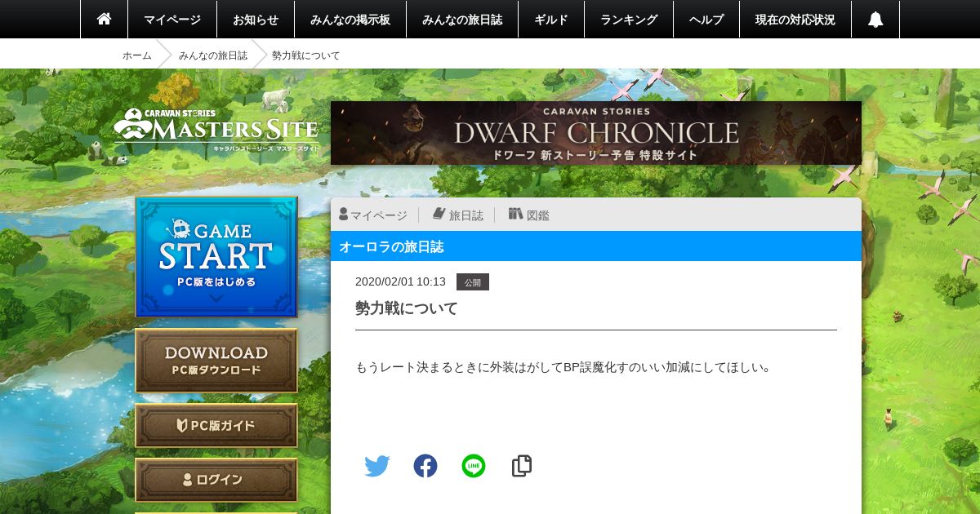Open the PC版ガイド button
Image resolution: width=980 pixels, height=514 pixels.
tap(216, 425)
